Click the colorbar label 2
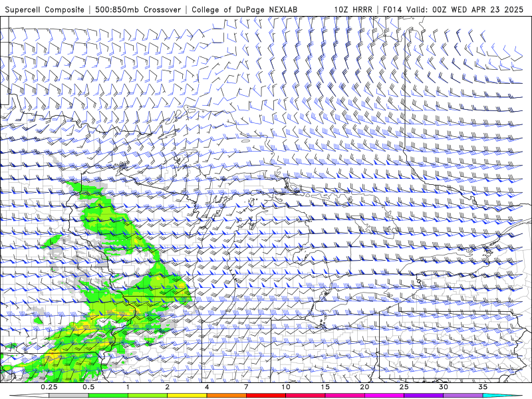Image resolution: width=532 pixels, height=399 pixels. click(168, 387)
